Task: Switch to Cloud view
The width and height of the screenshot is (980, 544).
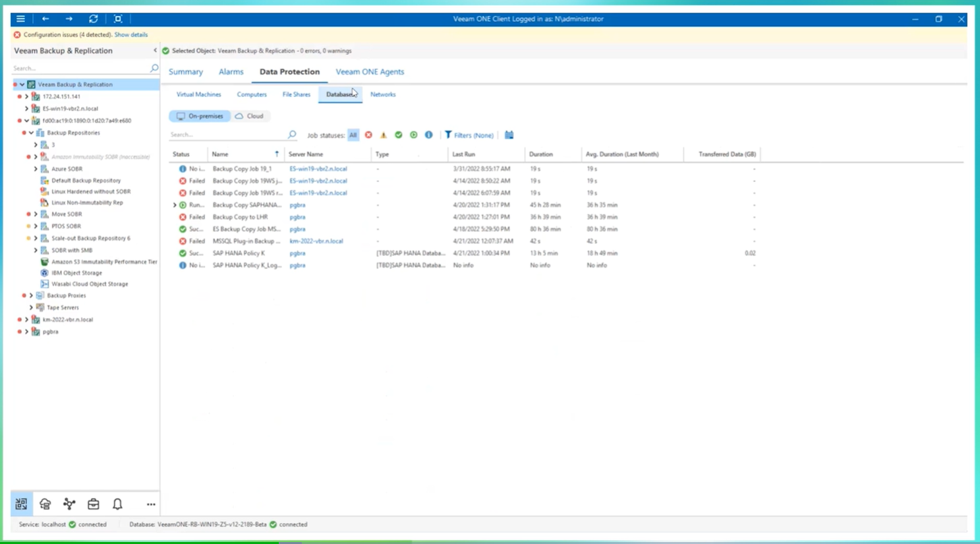Action: tap(249, 116)
